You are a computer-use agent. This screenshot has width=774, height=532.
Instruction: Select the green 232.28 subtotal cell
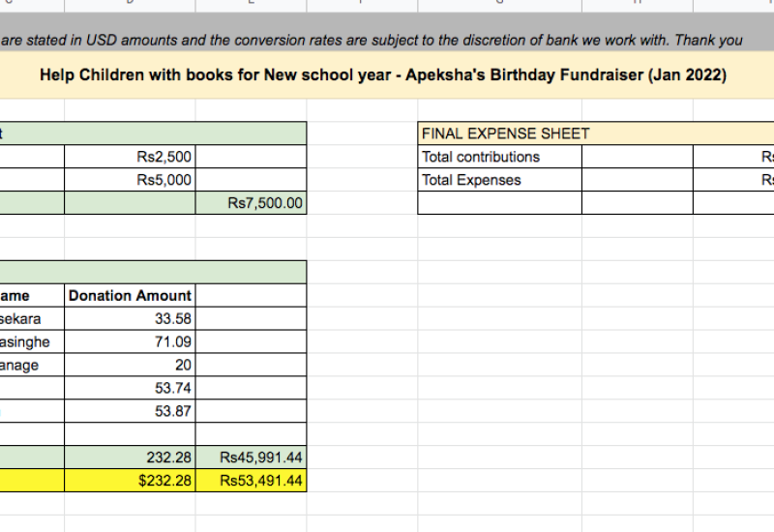pyautogui.click(x=130, y=458)
